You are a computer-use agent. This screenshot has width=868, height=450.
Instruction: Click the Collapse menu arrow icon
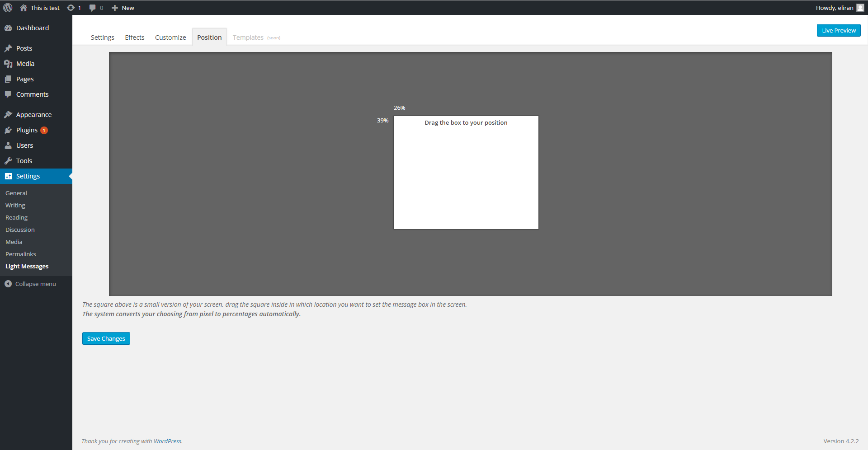pyautogui.click(x=8, y=284)
